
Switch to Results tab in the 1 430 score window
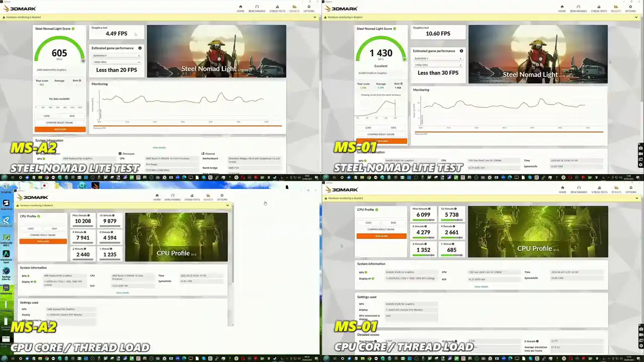pyautogui.click(x=616, y=9)
